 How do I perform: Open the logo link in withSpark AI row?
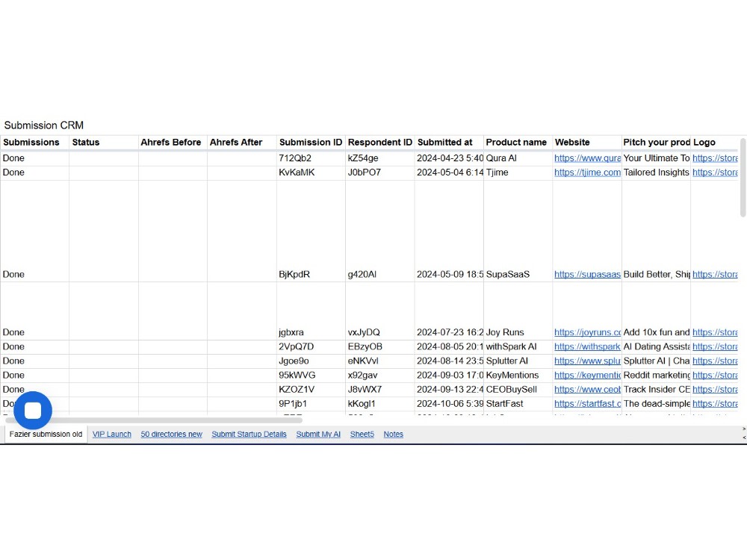tap(715, 346)
